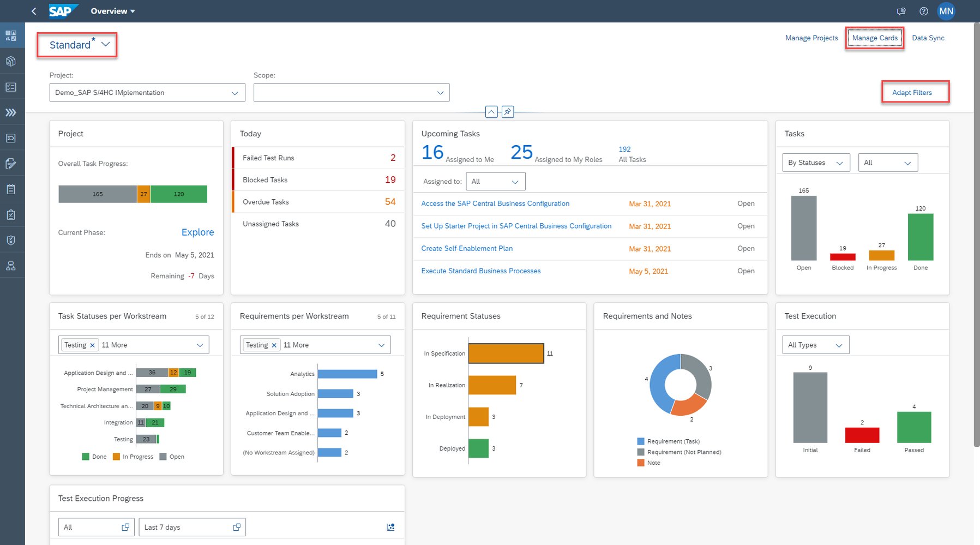The width and height of the screenshot is (980, 545).
Task: Expand the sidebar with the double-chevron icon
Action: (11, 112)
